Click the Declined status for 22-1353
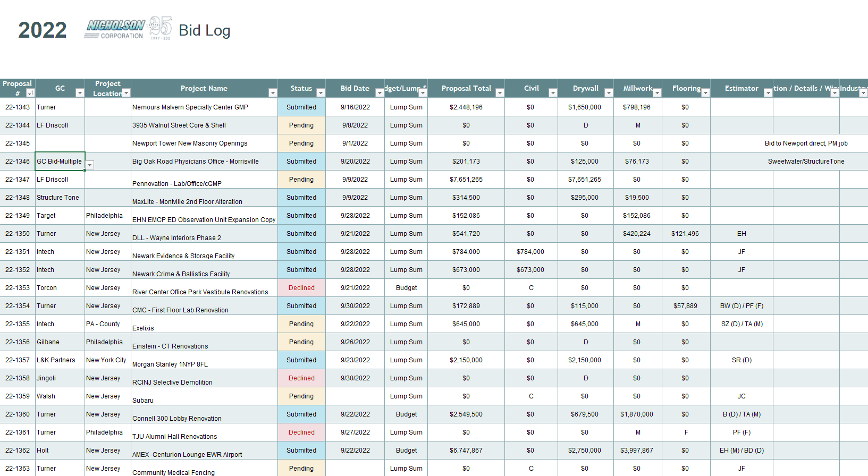The width and height of the screenshot is (868, 476). coord(301,288)
